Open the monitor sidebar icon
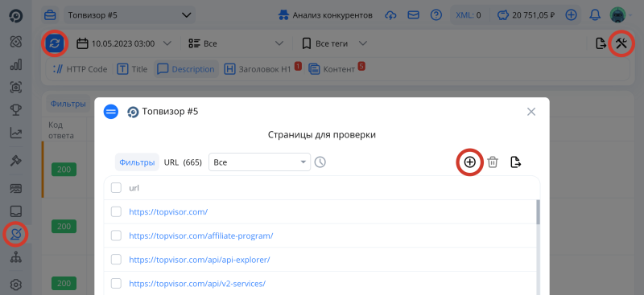Image resolution: width=644 pixels, height=295 pixels. pyautogui.click(x=15, y=188)
